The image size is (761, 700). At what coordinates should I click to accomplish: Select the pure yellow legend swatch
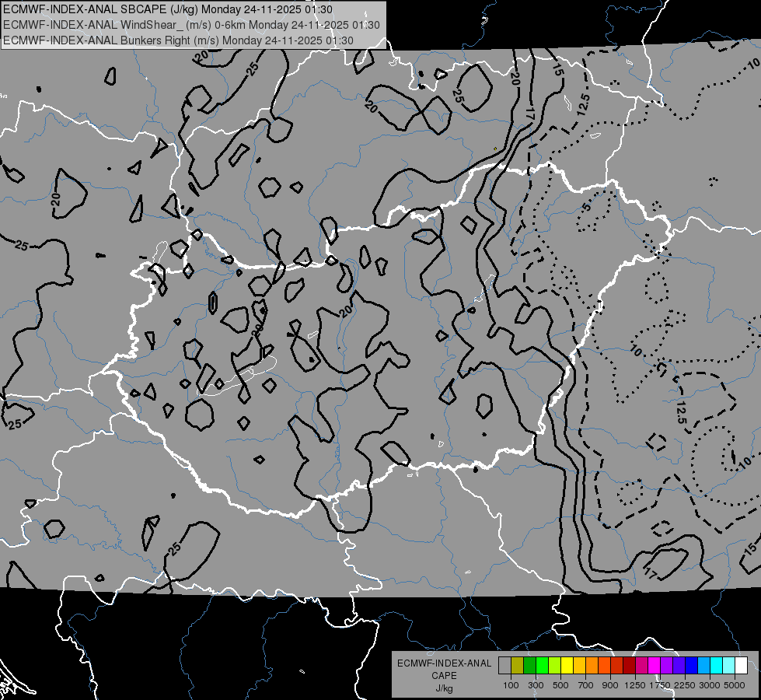click(x=567, y=666)
